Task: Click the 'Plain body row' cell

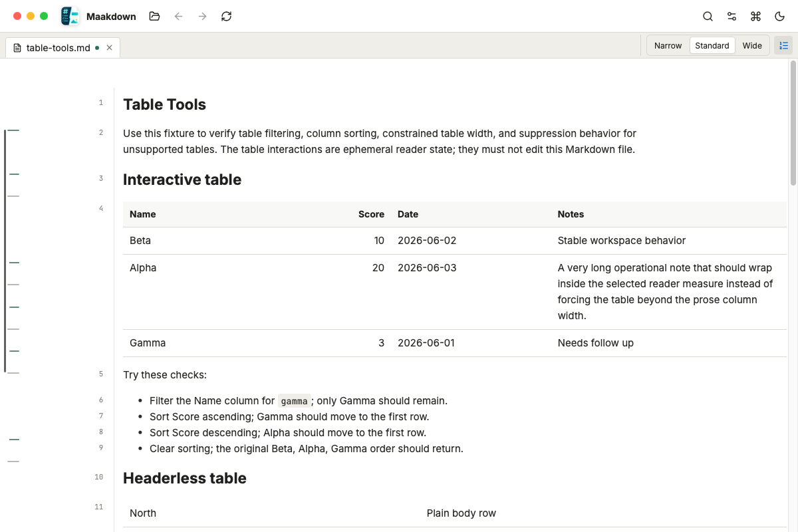Action: tap(462, 513)
